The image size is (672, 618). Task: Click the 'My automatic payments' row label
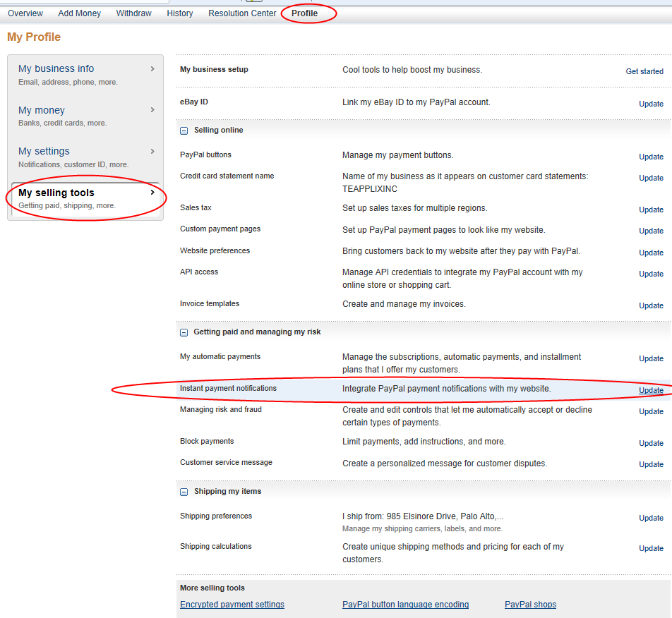pyautogui.click(x=220, y=357)
